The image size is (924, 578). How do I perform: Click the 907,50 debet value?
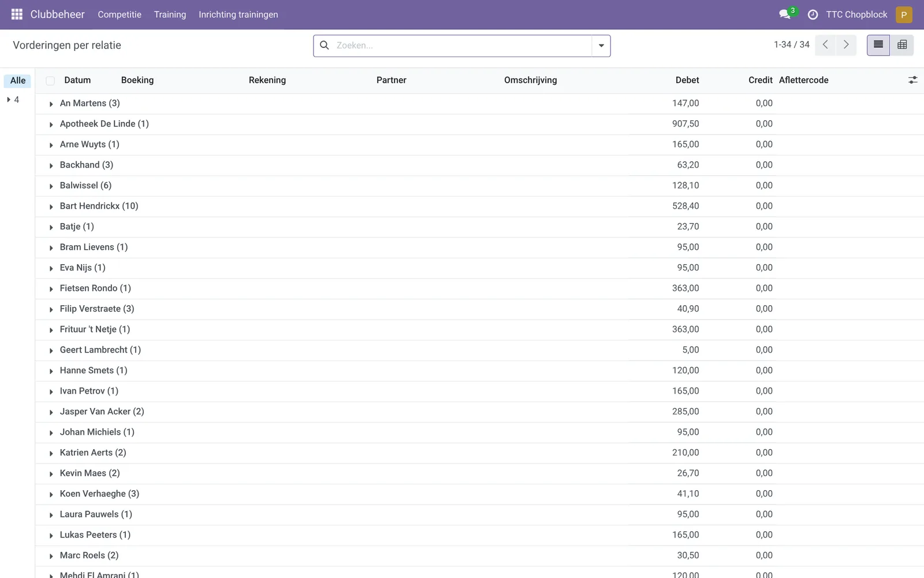pyautogui.click(x=685, y=124)
